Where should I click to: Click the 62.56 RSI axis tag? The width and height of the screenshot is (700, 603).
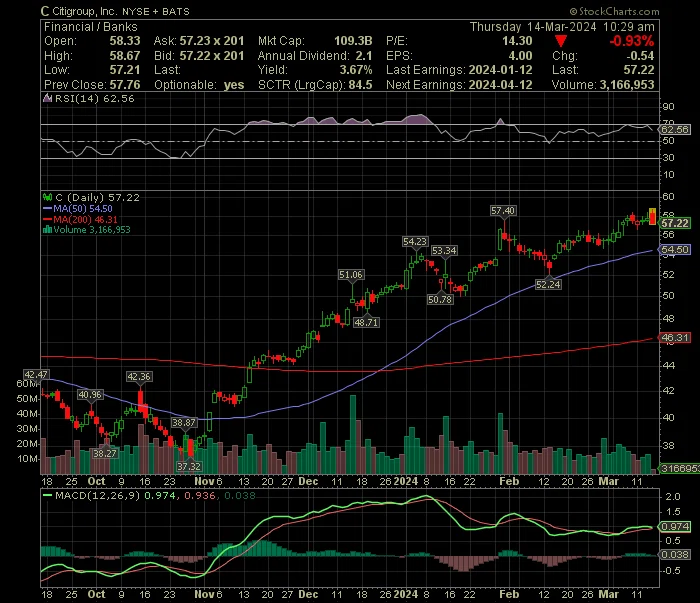pyautogui.click(x=675, y=129)
